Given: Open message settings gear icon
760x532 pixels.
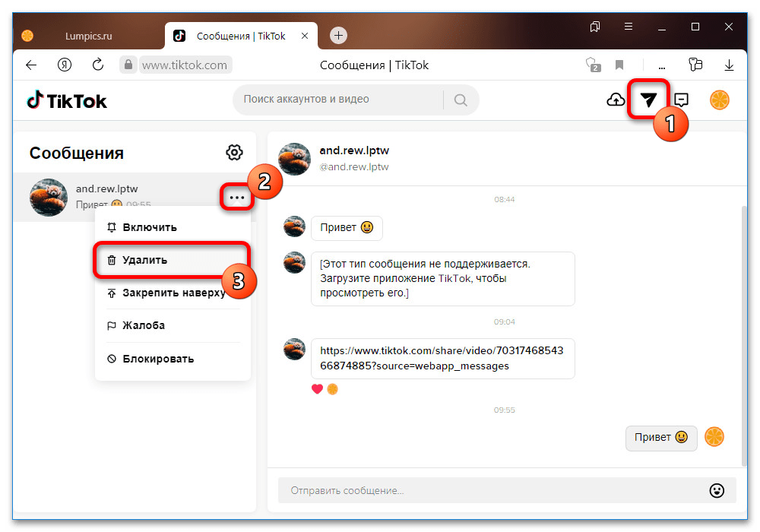Looking at the screenshot, I should click(x=234, y=152).
